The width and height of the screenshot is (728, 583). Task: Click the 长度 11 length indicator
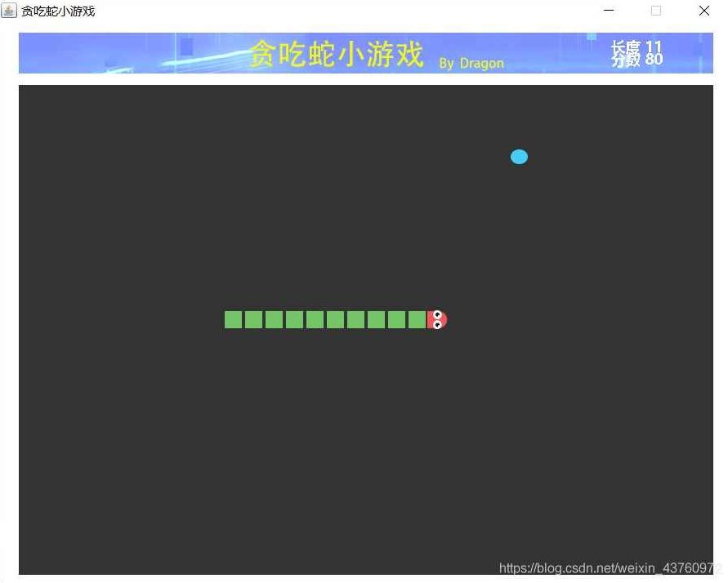click(x=636, y=47)
